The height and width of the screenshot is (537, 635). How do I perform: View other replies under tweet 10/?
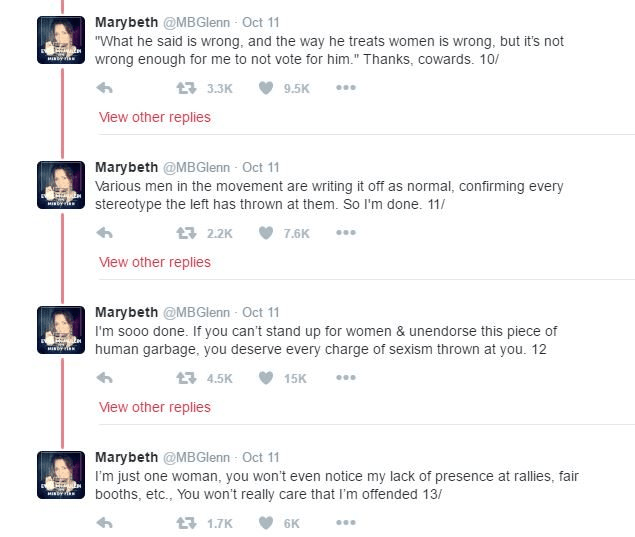point(155,117)
